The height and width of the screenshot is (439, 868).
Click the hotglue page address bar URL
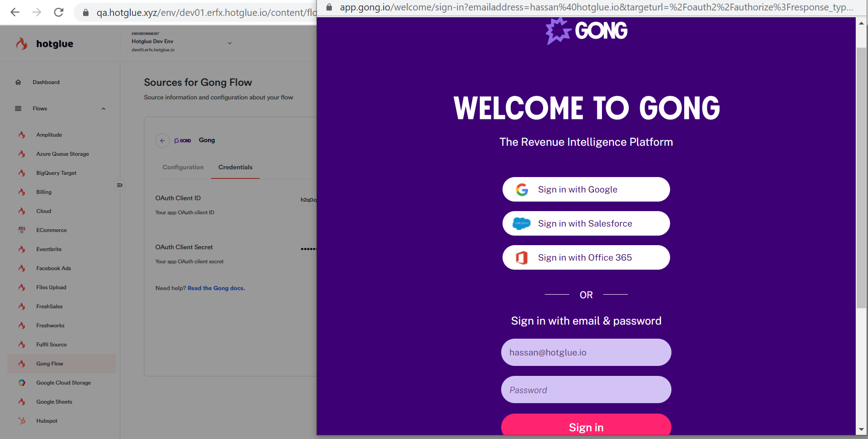(207, 13)
